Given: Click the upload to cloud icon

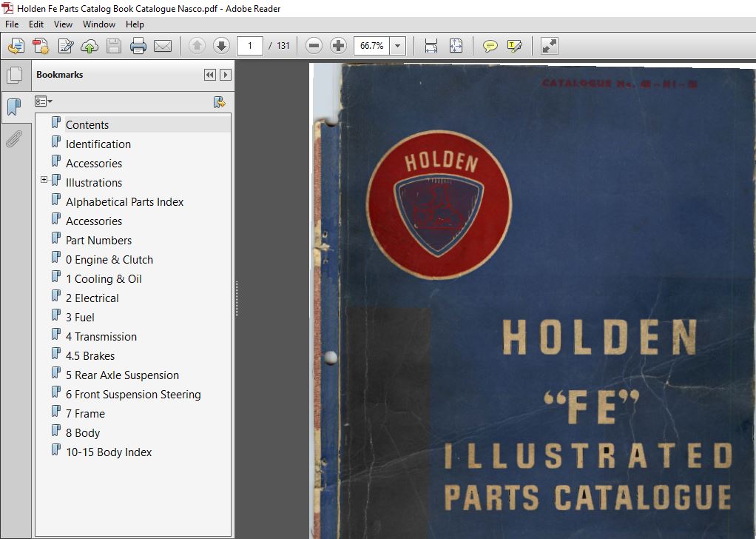Looking at the screenshot, I should 90,46.
